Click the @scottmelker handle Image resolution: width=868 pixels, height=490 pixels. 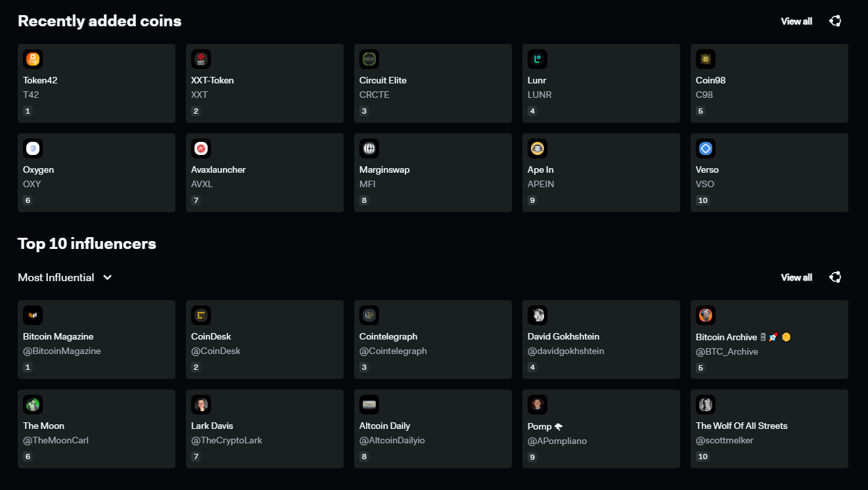coord(725,440)
